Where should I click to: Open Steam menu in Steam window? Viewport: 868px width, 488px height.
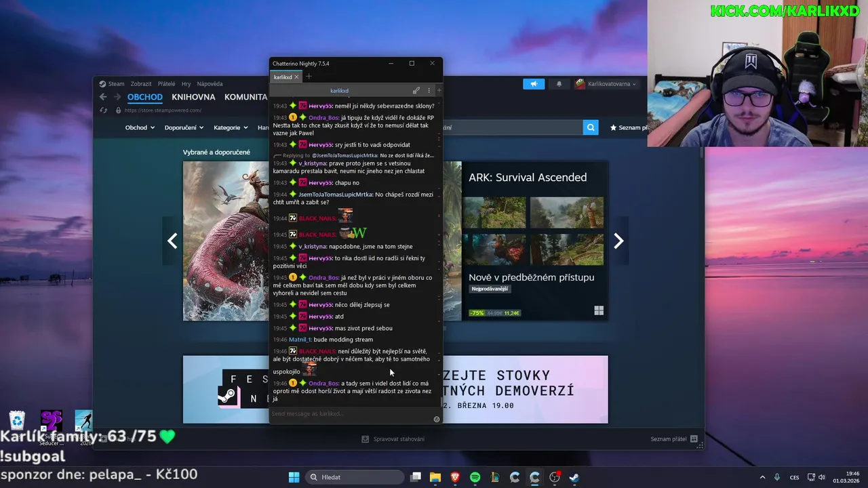pos(112,84)
